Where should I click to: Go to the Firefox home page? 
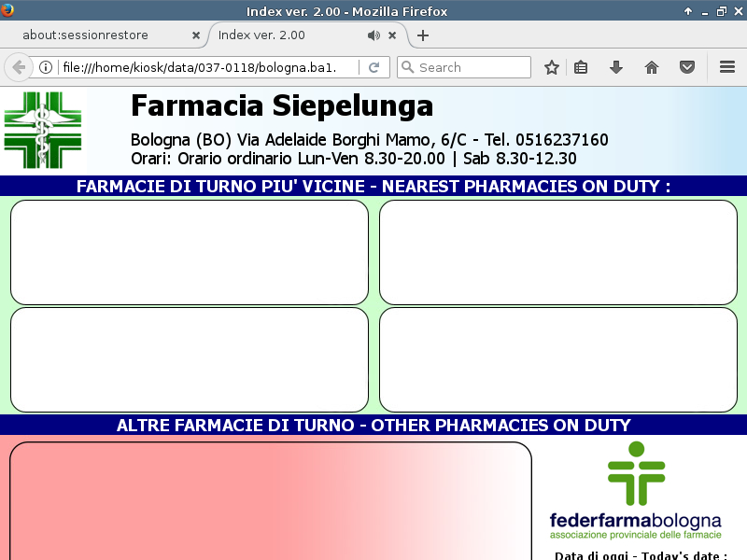click(x=652, y=67)
